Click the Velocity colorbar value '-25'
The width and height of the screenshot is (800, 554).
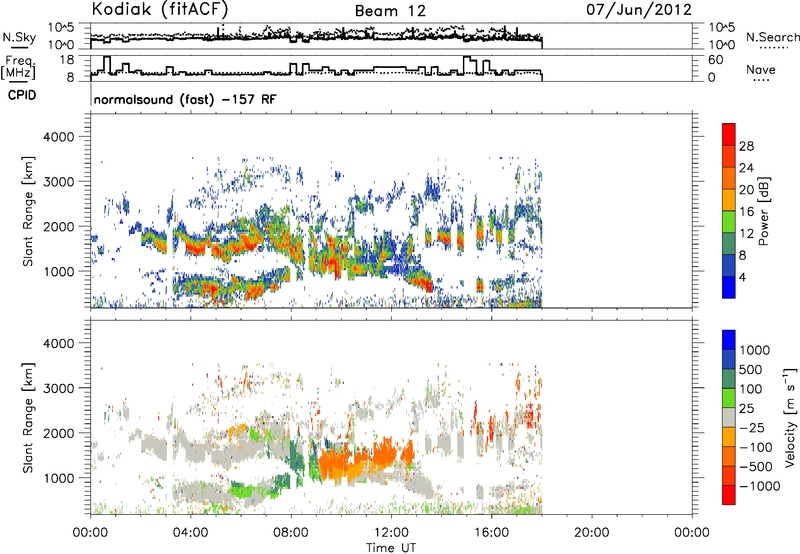tap(752, 427)
